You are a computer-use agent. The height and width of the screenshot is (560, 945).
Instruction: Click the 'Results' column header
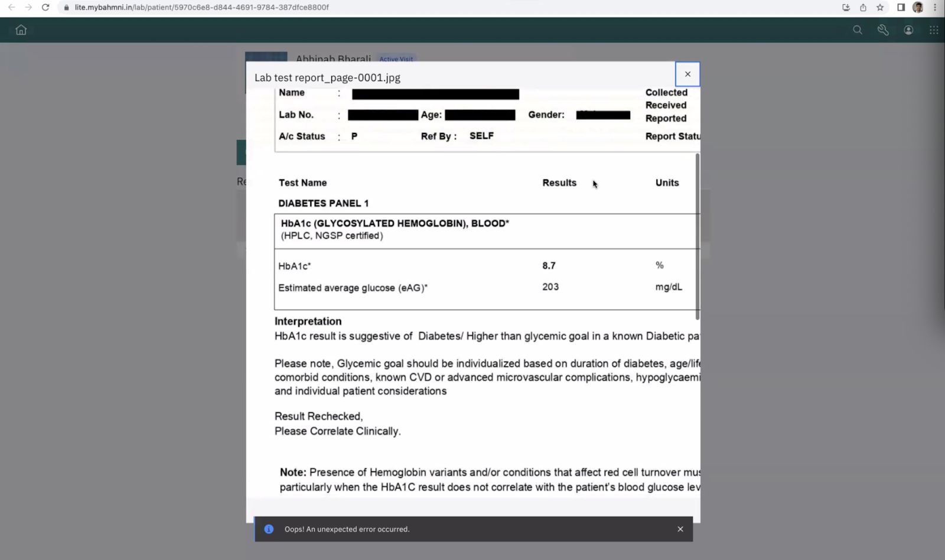tap(559, 183)
